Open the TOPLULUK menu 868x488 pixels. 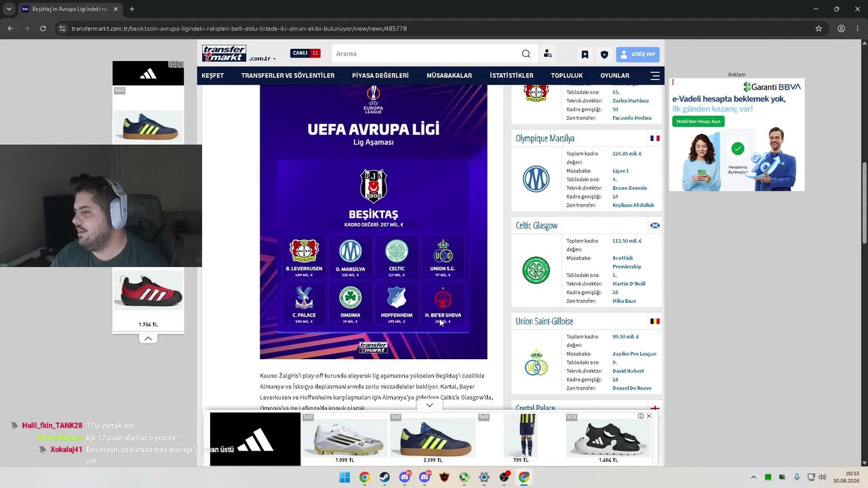click(x=567, y=75)
